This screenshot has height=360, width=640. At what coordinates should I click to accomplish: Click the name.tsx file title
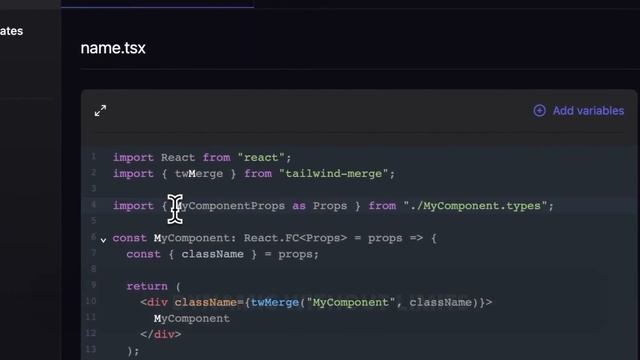[x=113, y=48]
